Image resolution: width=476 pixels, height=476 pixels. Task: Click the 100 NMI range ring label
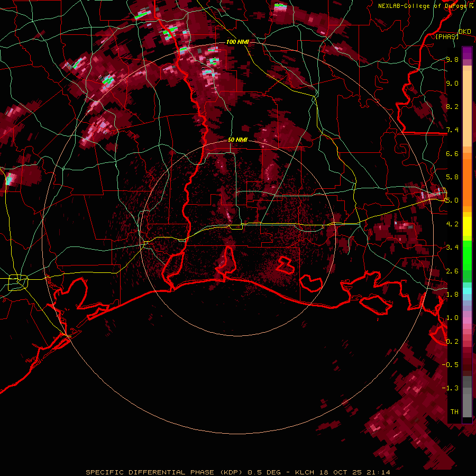coord(237,42)
